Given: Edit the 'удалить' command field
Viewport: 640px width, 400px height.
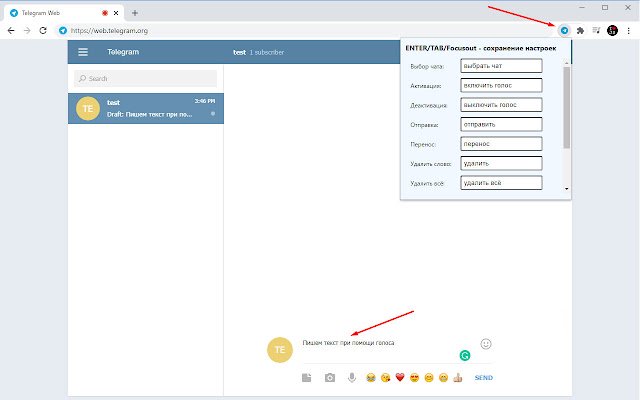Looking at the screenshot, I should (x=501, y=163).
